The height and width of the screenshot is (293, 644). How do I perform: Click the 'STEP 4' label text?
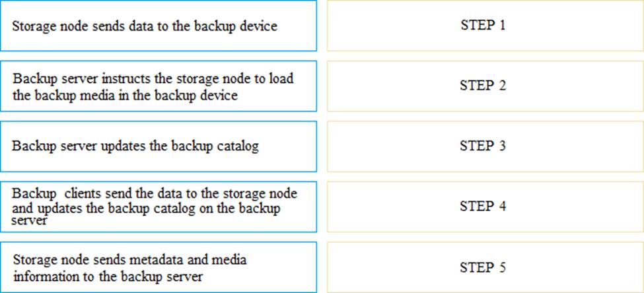pyautogui.click(x=483, y=207)
